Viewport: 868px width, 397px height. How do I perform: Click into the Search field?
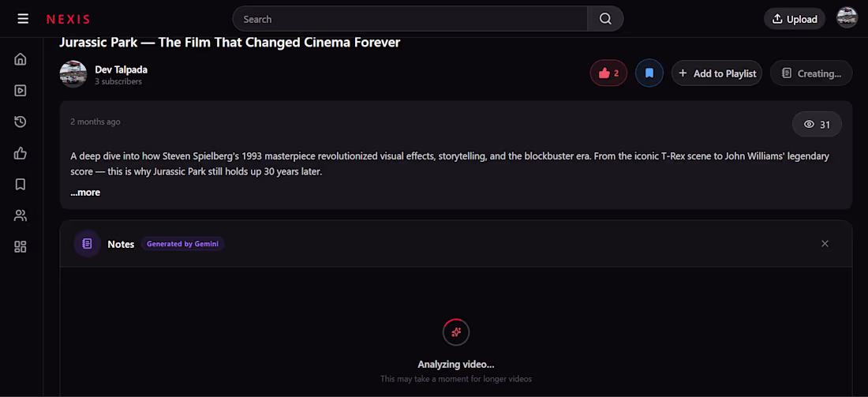point(410,19)
